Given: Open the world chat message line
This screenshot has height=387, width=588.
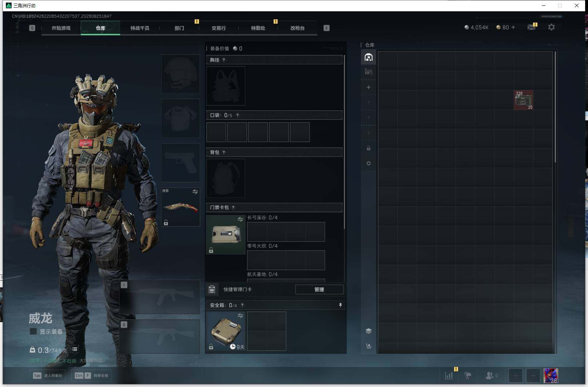Looking at the screenshot, I should 66,361.
